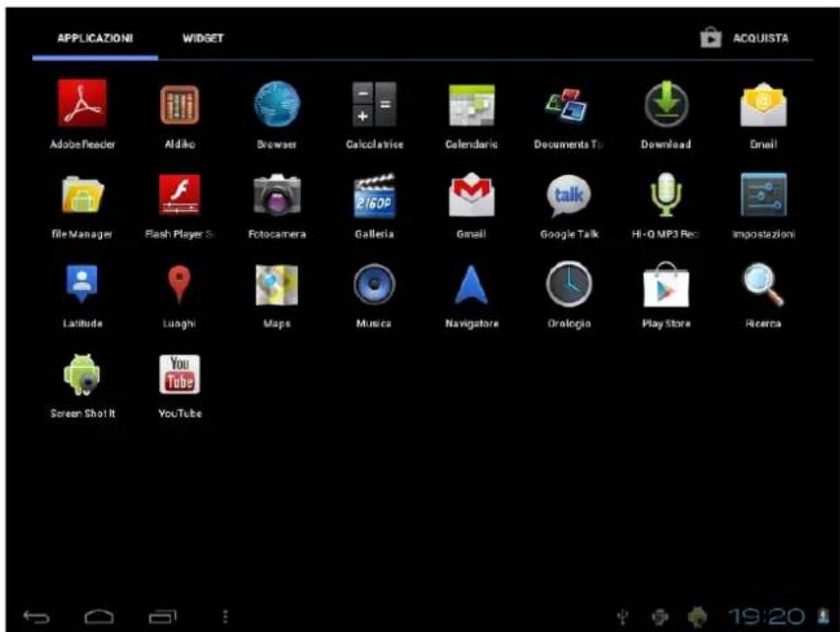Launch Google Talk

[x=568, y=195]
